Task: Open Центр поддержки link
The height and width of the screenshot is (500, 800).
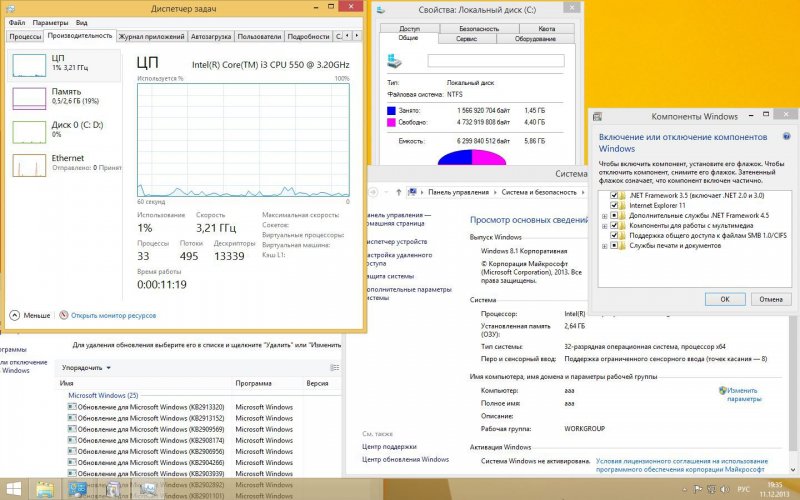Action: pos(389,446)
